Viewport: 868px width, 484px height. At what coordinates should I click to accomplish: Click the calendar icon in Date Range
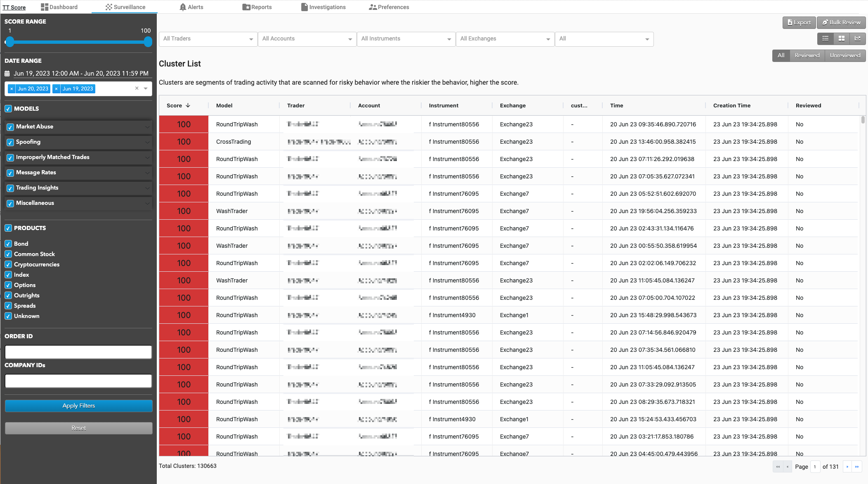[x=7, y=74]
